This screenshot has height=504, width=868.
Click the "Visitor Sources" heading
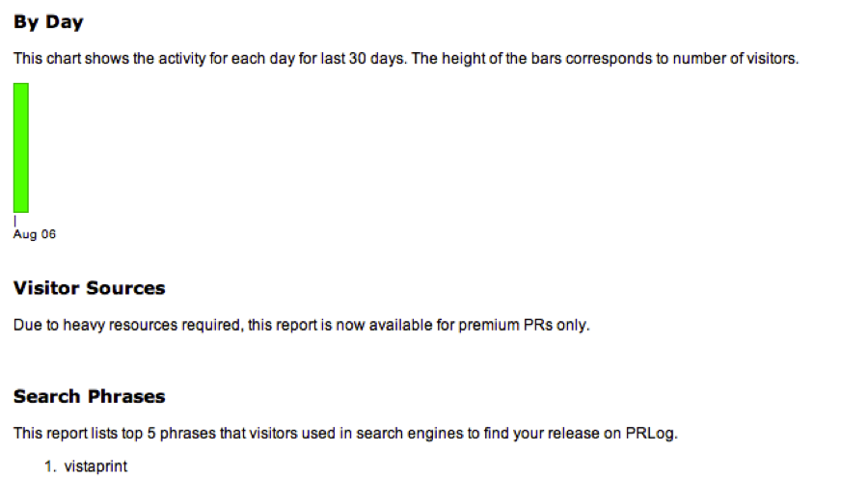pyautogui.click(x=89, y=288)
